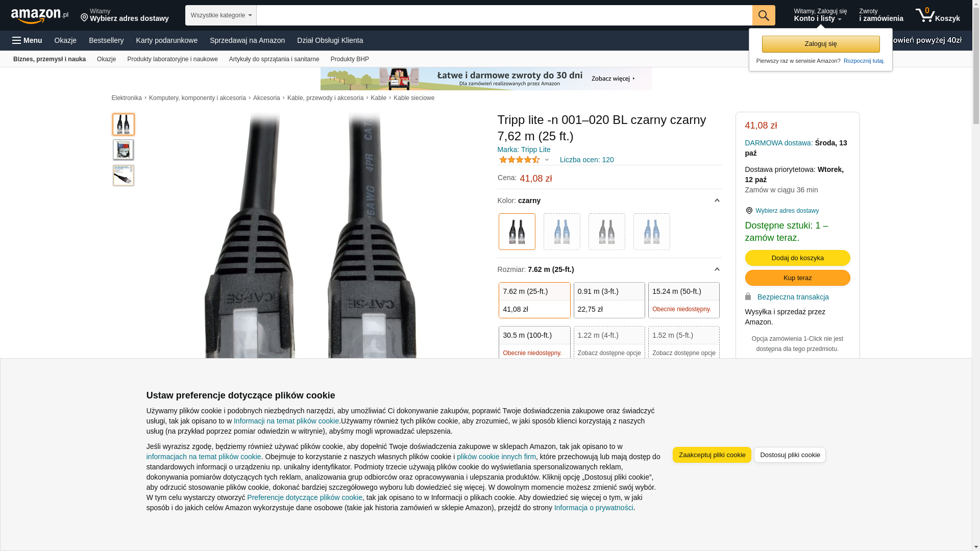Image resolution: width=980 pixels, height=551 pixels.
Task: Open the Bestsellery navigation item
Action: point(106,40)
